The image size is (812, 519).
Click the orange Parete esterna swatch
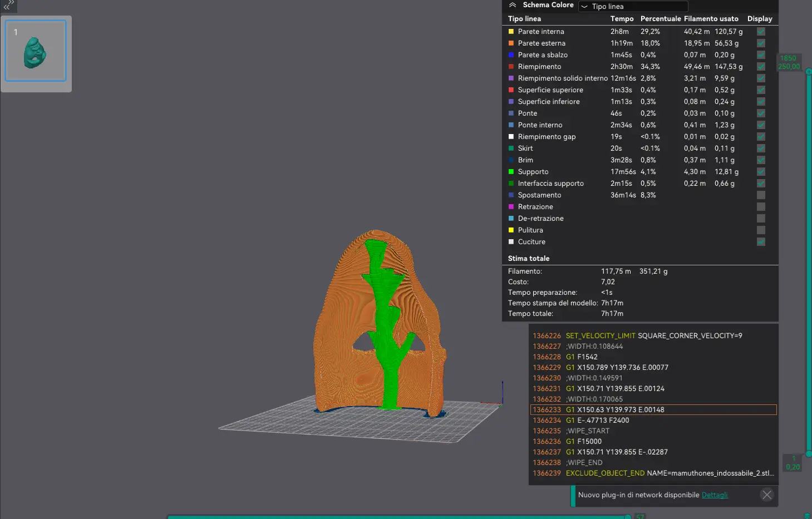pyautogui.click(x=511, y=43)
